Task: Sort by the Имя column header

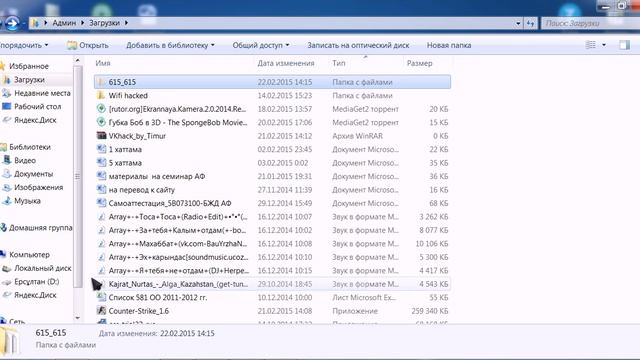Action: click(x=103, y=63)
